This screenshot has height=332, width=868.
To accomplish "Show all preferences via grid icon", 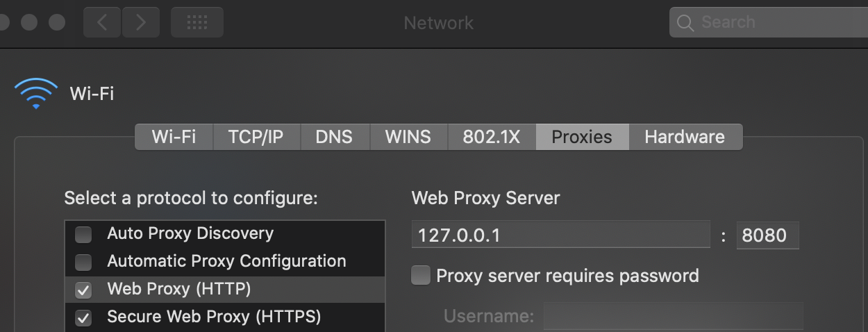I will click(197, 22).
